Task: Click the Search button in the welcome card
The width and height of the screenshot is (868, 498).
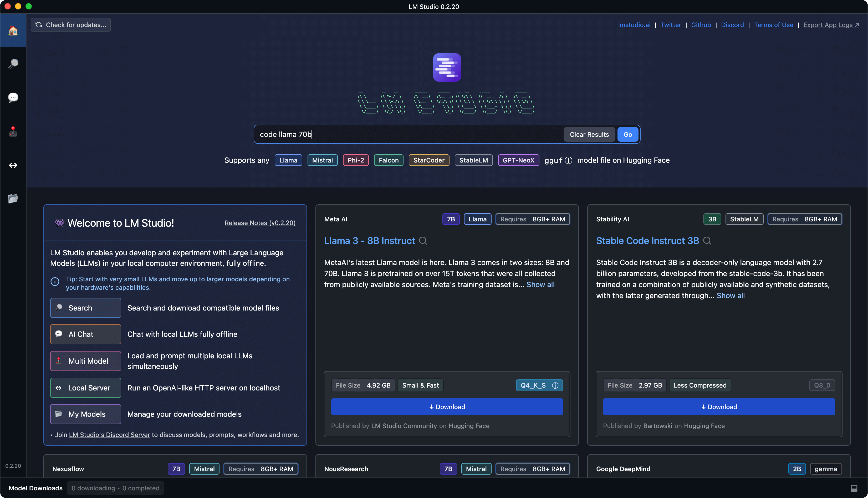Action: click(x=85, y=308)
